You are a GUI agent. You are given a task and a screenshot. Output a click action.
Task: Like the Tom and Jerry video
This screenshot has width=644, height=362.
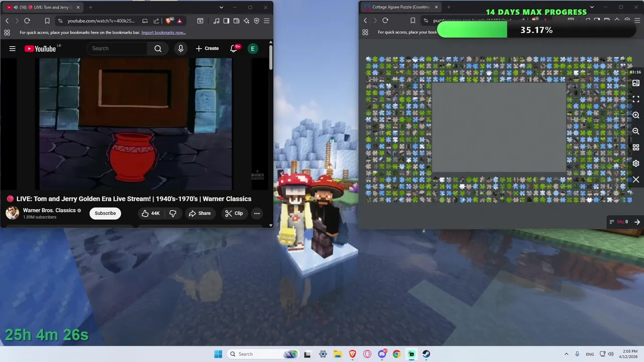pos(150,213)
